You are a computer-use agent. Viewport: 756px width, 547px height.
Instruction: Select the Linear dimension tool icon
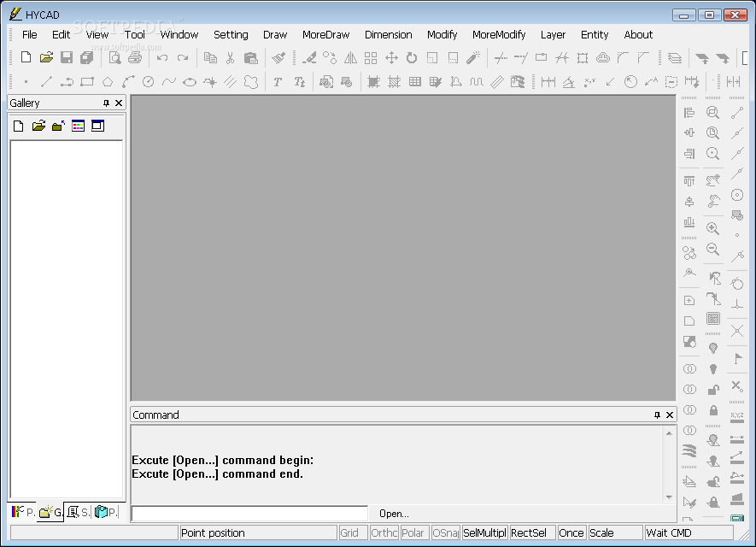(x=548, y=81)
